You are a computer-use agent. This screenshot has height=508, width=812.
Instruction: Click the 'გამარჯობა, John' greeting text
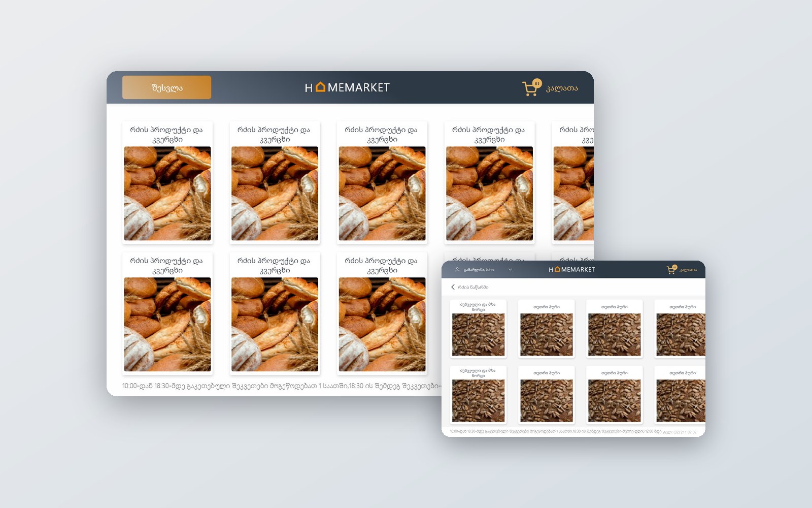pyautogui.click(x=479, y=270)
